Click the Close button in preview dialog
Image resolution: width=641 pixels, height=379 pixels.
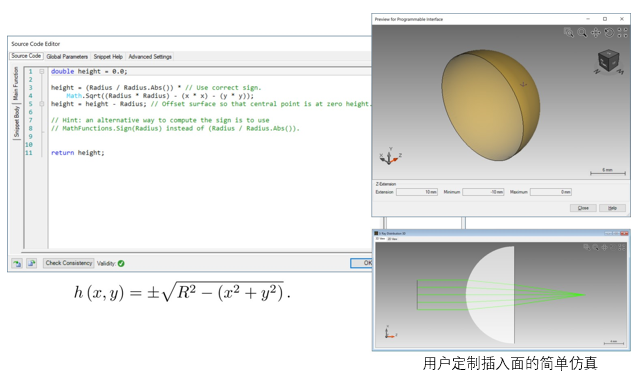[583, 208]
